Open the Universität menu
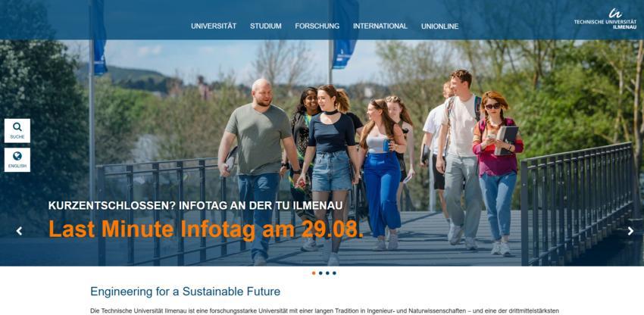Image resolution: width=644 pixels, height=315 pixels. [214, 26]
